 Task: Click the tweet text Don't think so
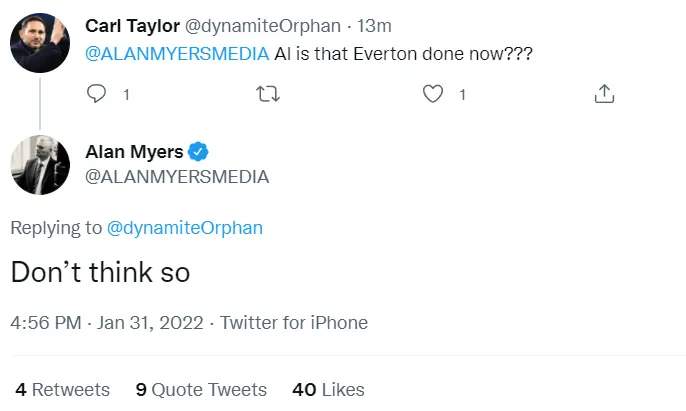coord(100,272)
